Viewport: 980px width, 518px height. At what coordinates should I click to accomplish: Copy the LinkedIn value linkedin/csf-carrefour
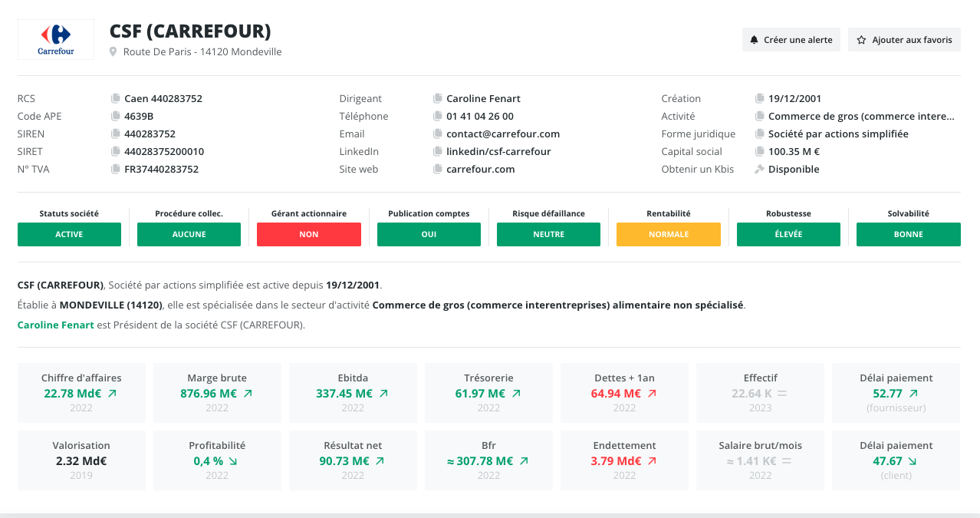[x=438, y=151]
